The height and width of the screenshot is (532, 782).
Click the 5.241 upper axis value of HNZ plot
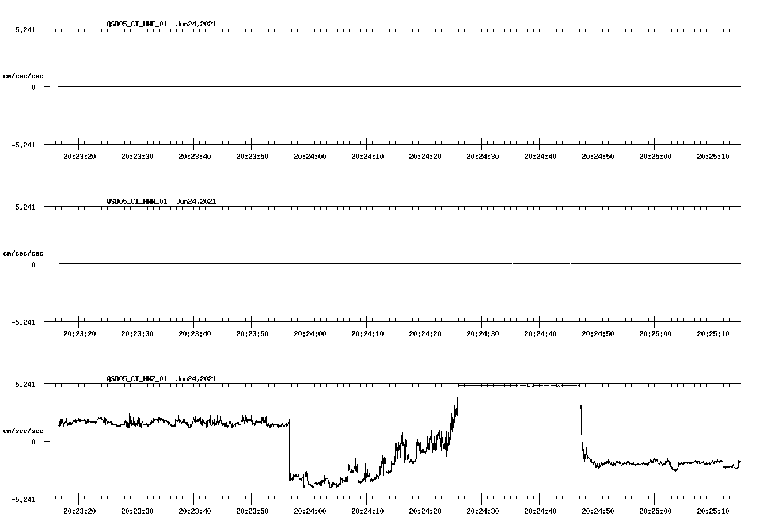(25, 384)
